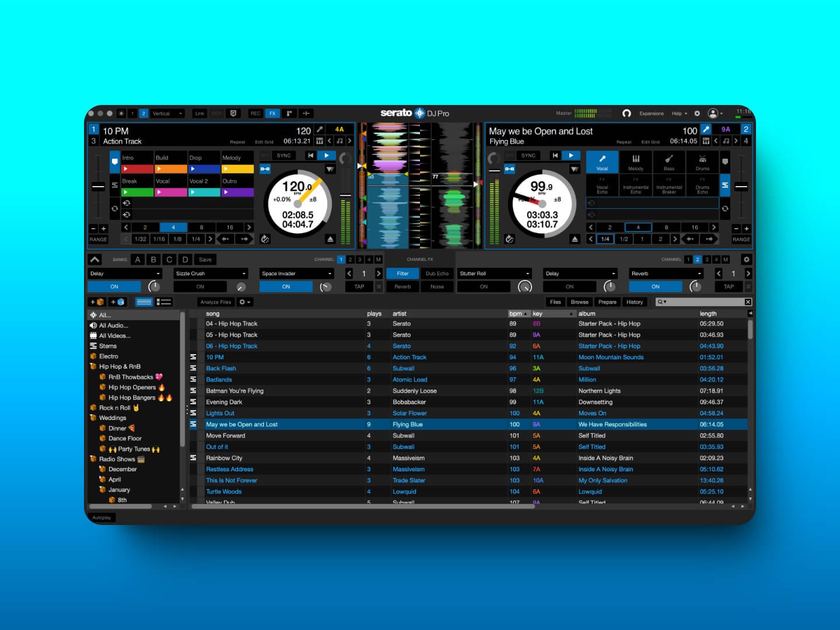Click the add crate icon above the library
Viewport: 840px width, 630px height.
(x=97, y=302)
